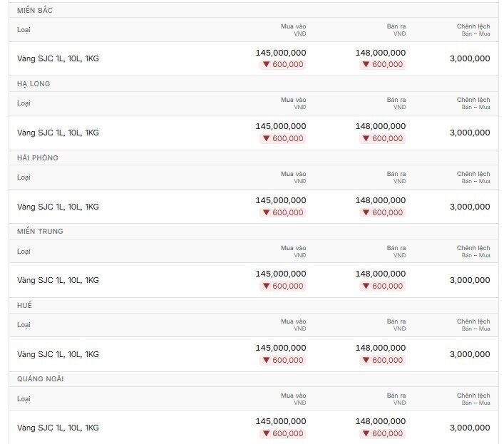Click the Chênh lệch column header in Hạ Long
Screen dimensions: 504x444
(x=473, y=103)
